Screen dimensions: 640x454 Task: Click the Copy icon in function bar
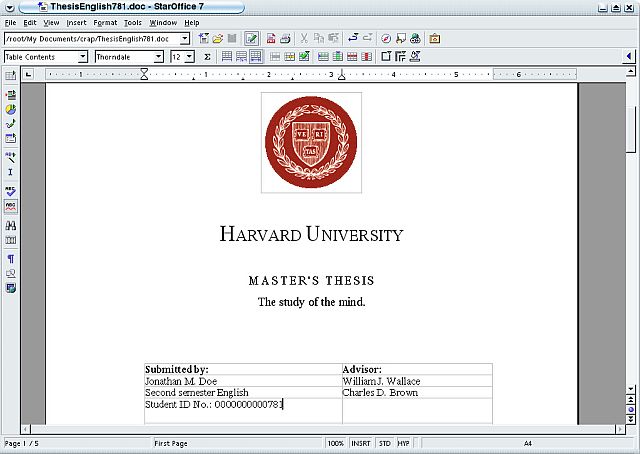click(x=319, y=39)
